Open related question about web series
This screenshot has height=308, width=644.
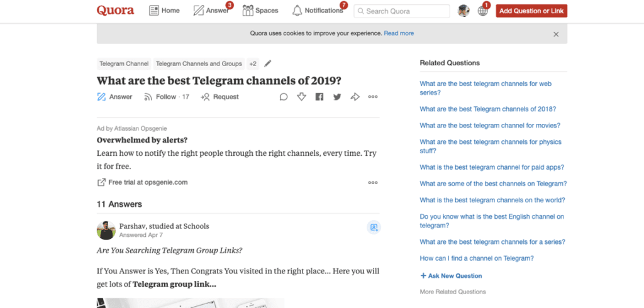[x=486, y=88]
